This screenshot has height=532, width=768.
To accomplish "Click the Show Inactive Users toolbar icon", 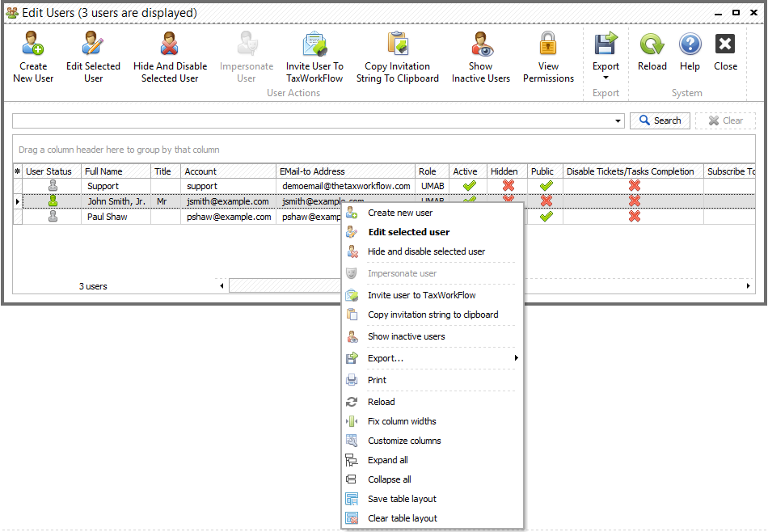I will [x=481, y=43].
